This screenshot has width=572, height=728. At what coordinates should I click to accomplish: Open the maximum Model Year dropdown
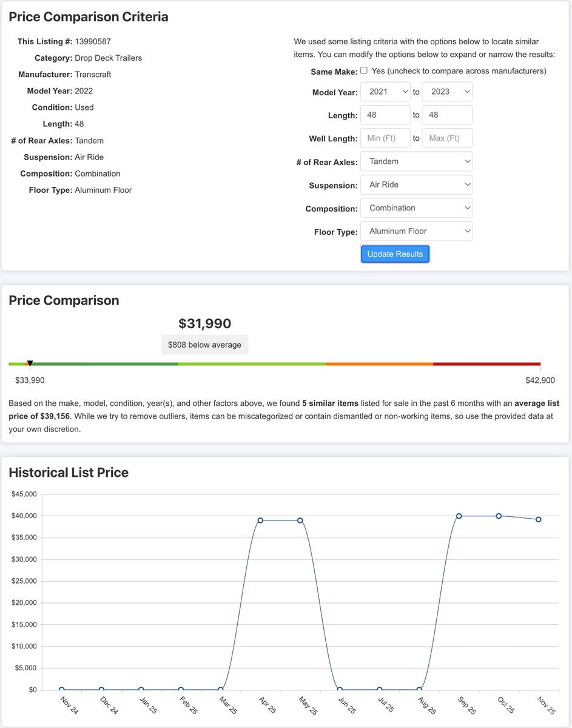[446, 92]
